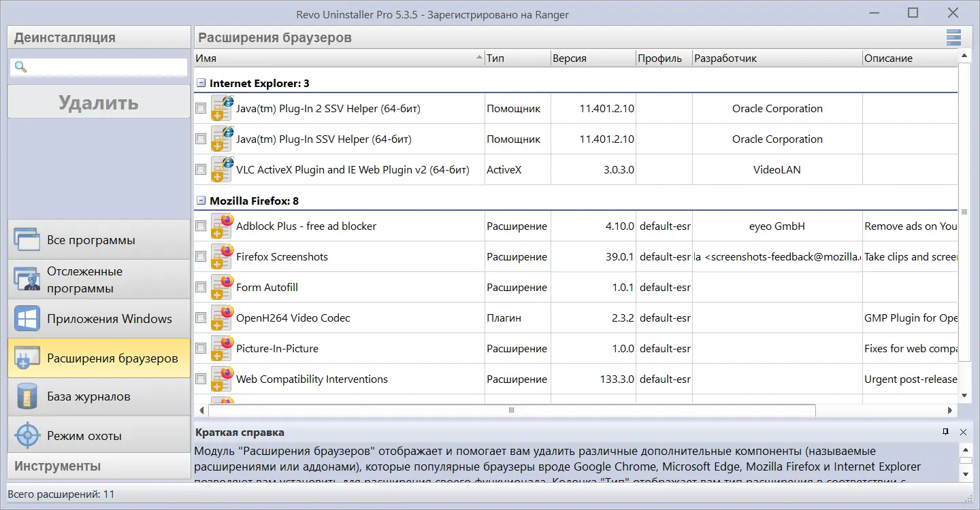Image resolution: width=980 pixels, height=510 pixels.
Task: Enable the OpenH264 Video Codec checkbox
Action: coord(201,318)
